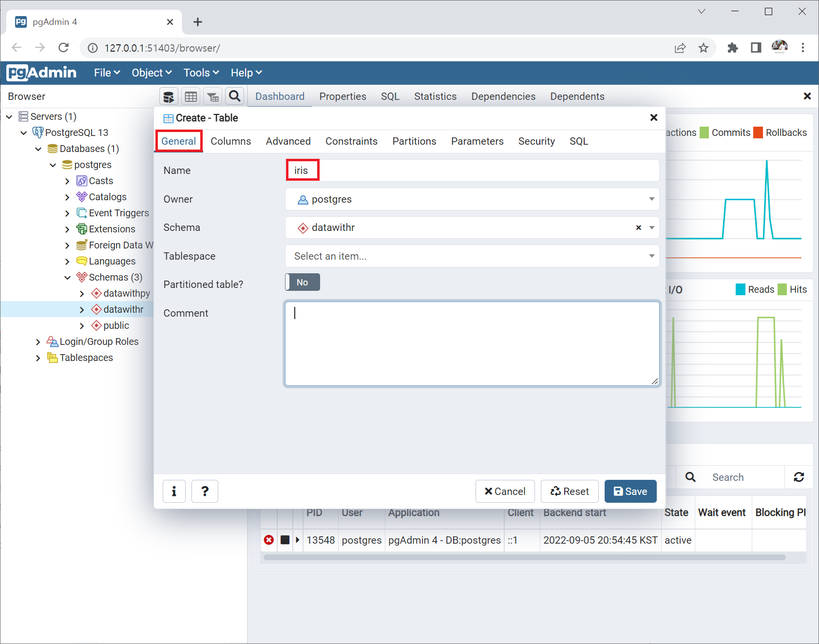The height and width of the screenshot is (644, 819).
Task: Click the Catalogs node icon
Action: [82, 197]
